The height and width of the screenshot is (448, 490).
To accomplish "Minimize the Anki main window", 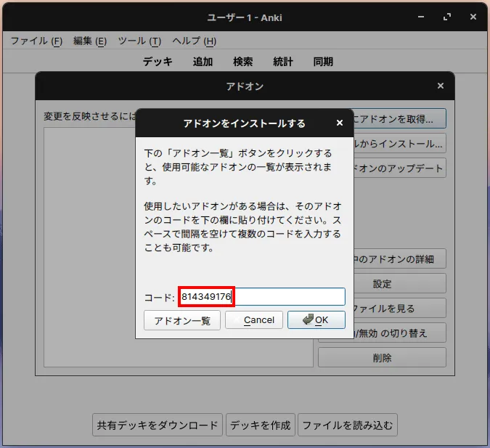I will click(x=421, y=17).
